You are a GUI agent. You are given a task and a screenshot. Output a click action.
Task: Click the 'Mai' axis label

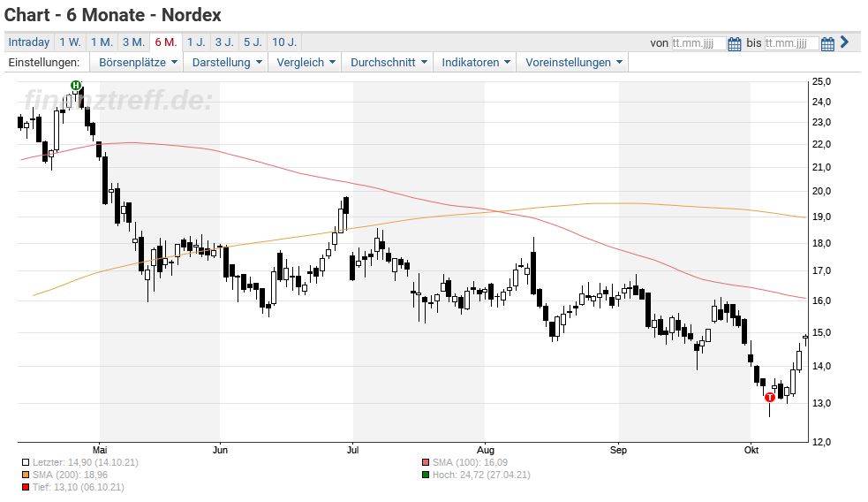click(100, 450)
